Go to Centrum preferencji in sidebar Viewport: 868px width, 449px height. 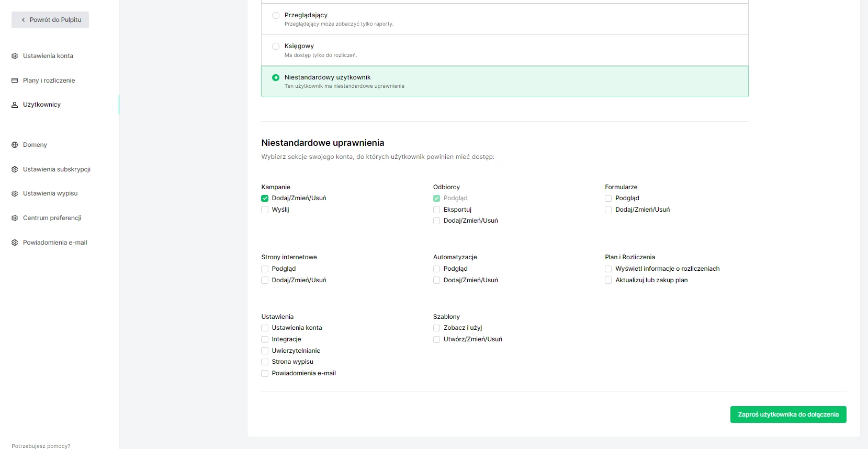click(52, 218)
